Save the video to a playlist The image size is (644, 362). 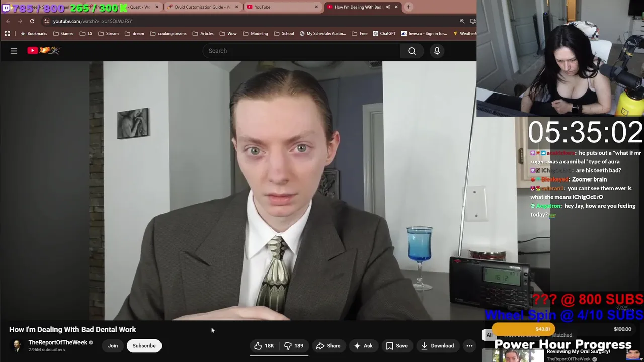click(x=396, y=346)
